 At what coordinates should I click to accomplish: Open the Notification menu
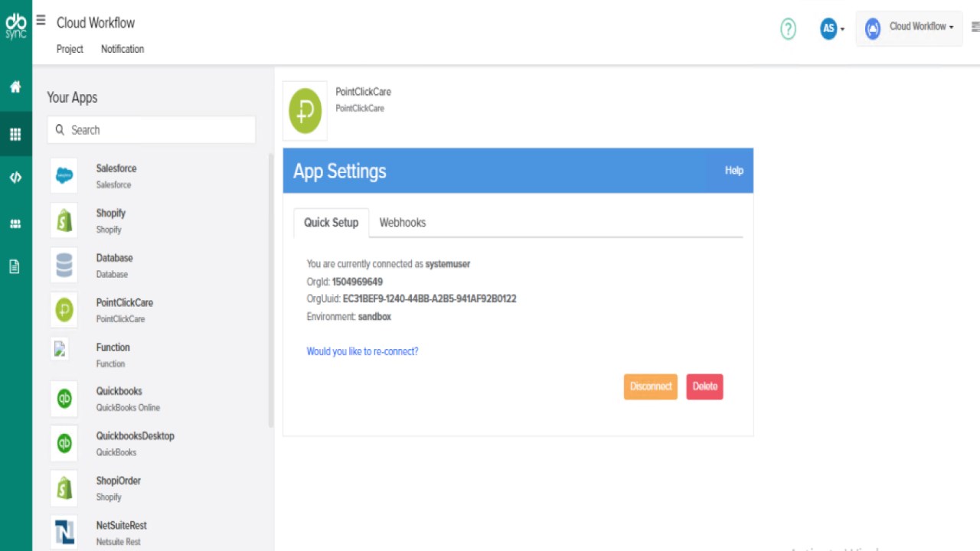click(122, 49)
